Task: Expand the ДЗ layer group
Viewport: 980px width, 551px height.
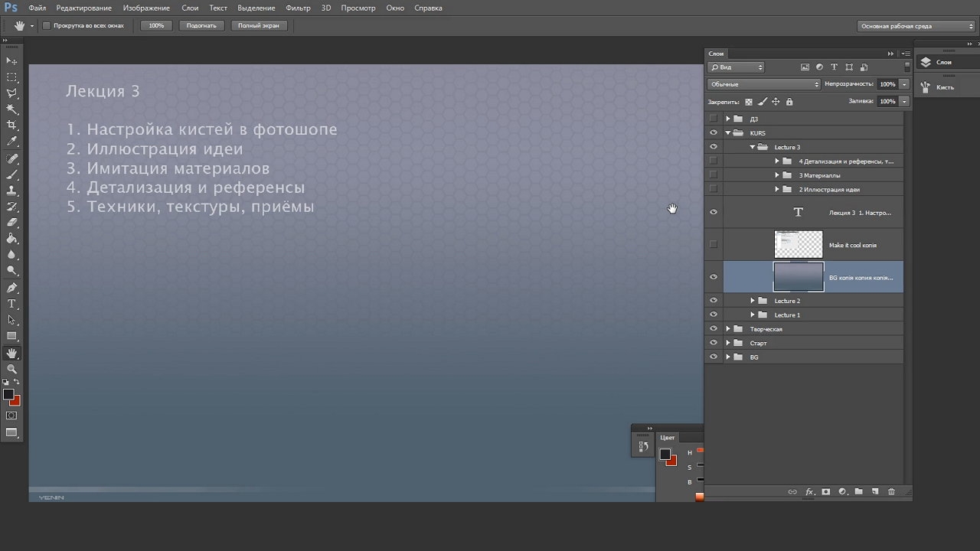Action: tap(728, 119)
